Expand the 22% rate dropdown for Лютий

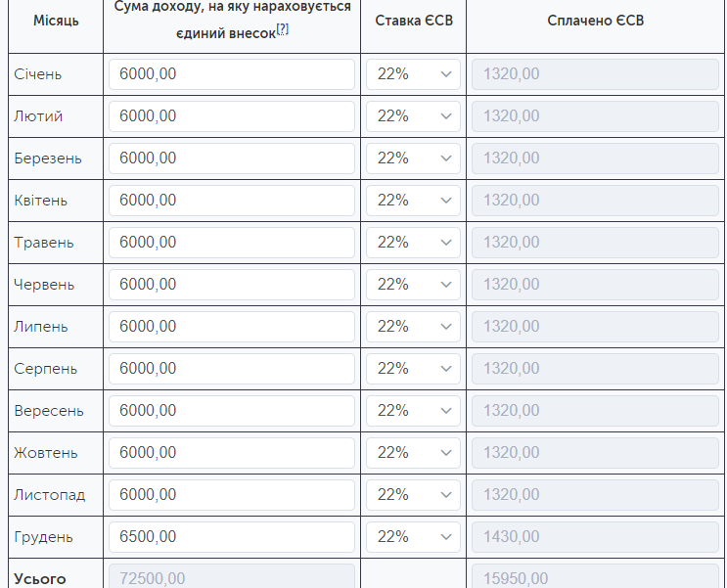pyautogui.click(x=413, y=116)
